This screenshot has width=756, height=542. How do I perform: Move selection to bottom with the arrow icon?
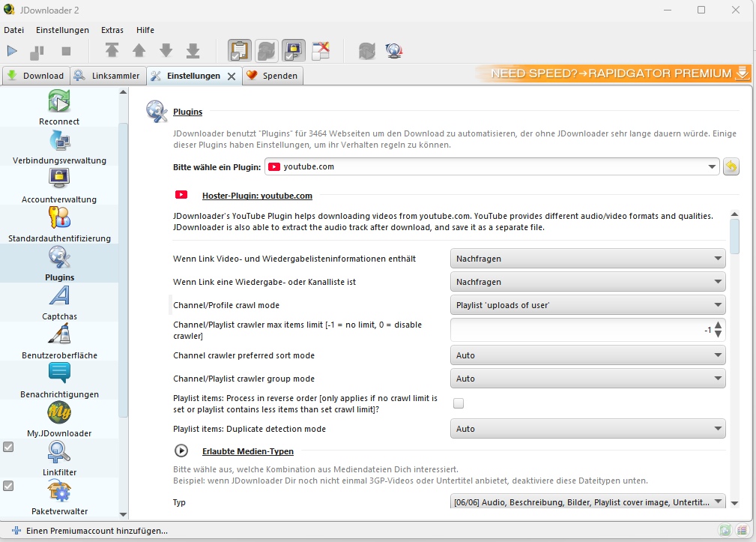tap(193, 51)
